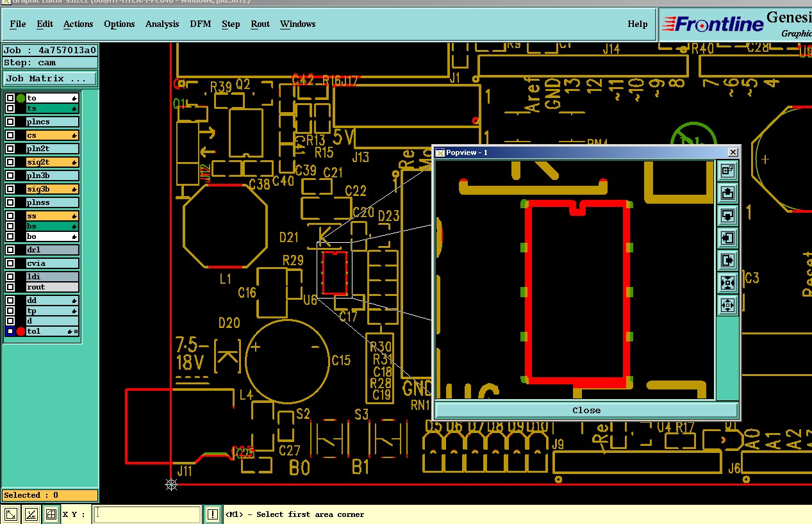Click the exclamation mark icon
Image resolution: width=812 pixels, height=524 pixels.
coord(213,514)
